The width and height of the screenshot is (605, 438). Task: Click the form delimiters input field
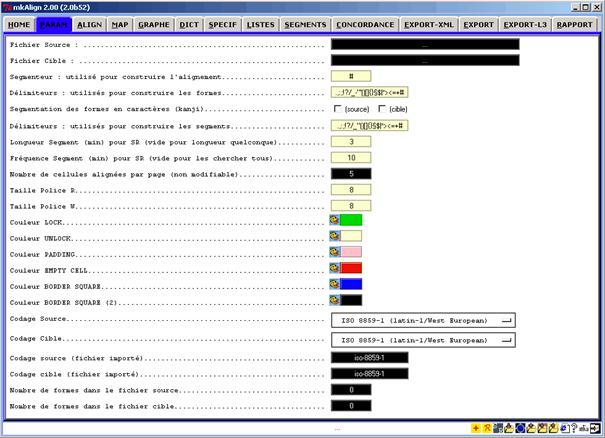[x=370, y=92]
